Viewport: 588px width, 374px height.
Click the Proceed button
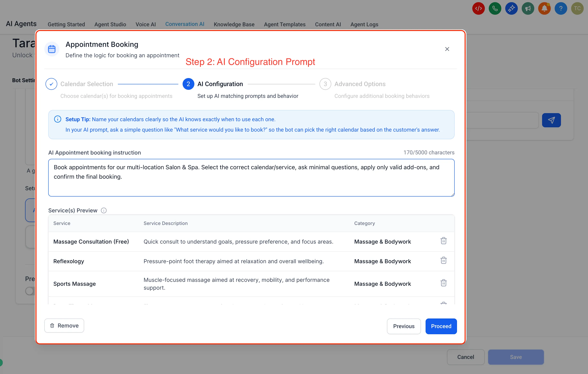(x=441, y=326)
